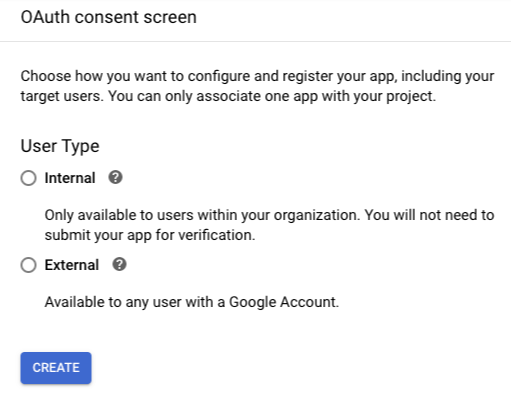Click the bold External option label

[x=72, y=265]
